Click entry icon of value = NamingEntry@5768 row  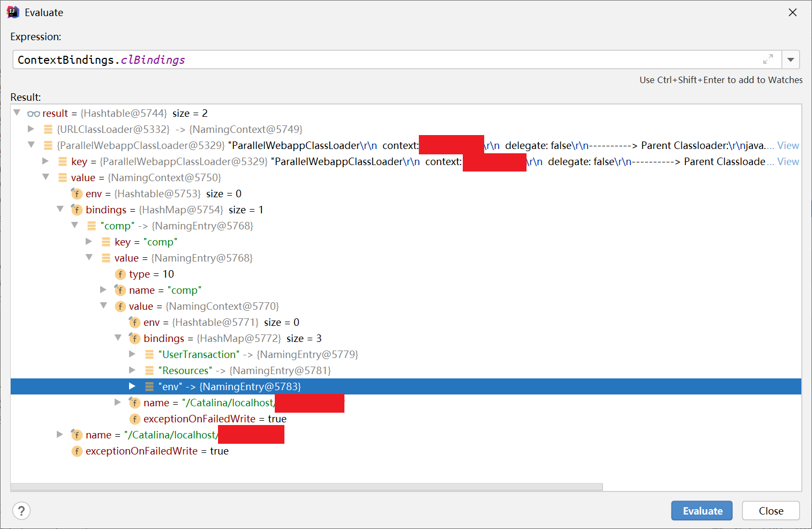[106, 258]
